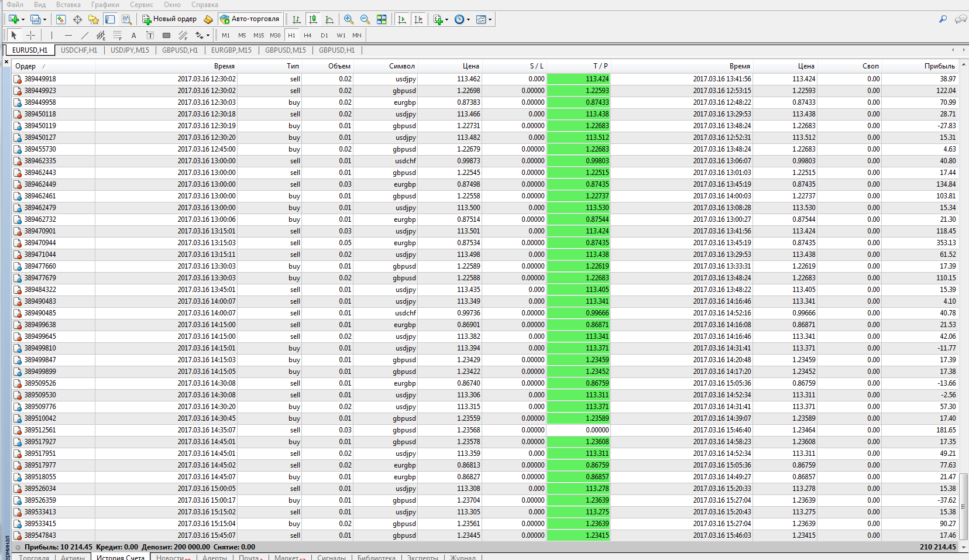Select the vertical line drawing tool
This screenshot has width=969, height=560.
(51, 35)
